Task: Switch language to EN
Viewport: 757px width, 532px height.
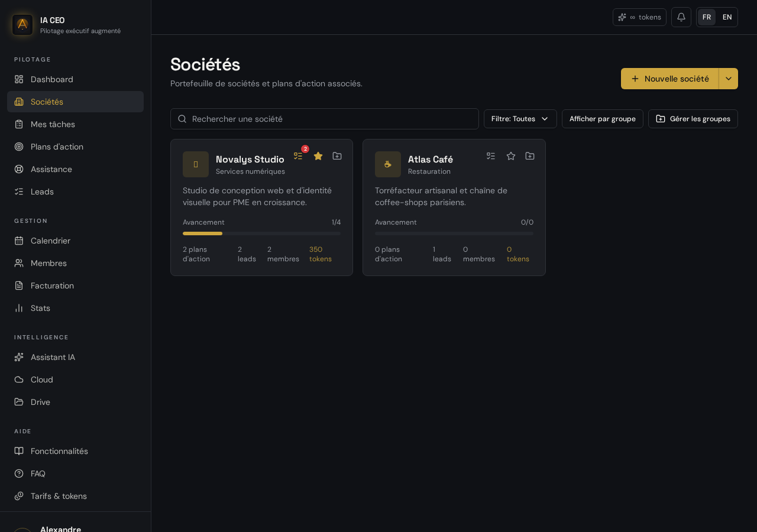Action: [727, 17]
